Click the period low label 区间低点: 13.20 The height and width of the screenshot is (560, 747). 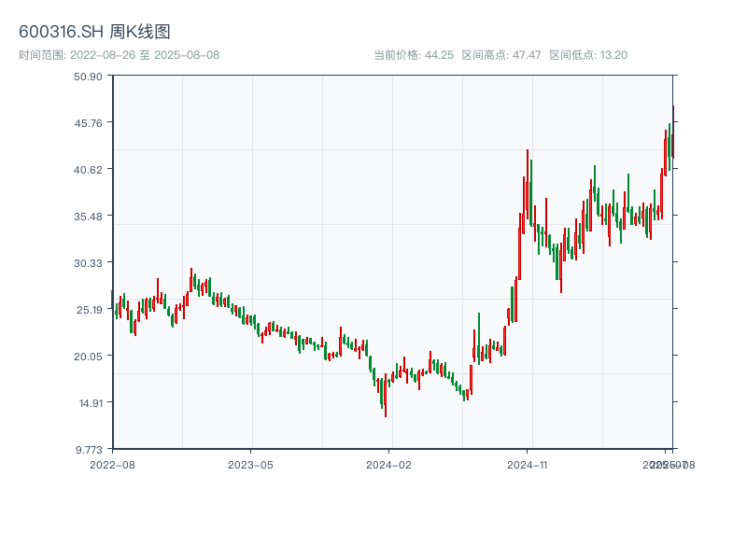click(x=588, y=55)
